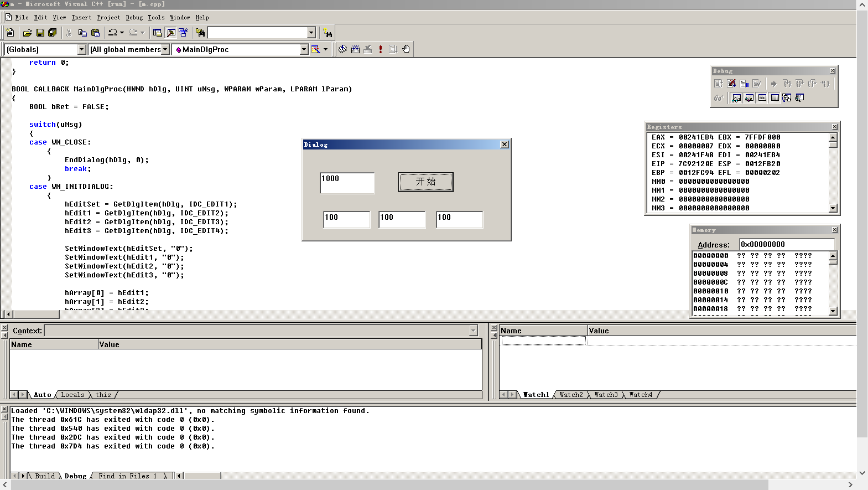Click Stop Debugging icon in Debug toolbar

coord(731,84)
